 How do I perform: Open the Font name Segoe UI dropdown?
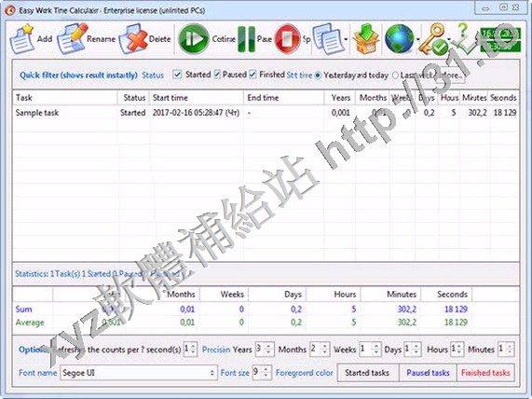click(x=139, y=373)
